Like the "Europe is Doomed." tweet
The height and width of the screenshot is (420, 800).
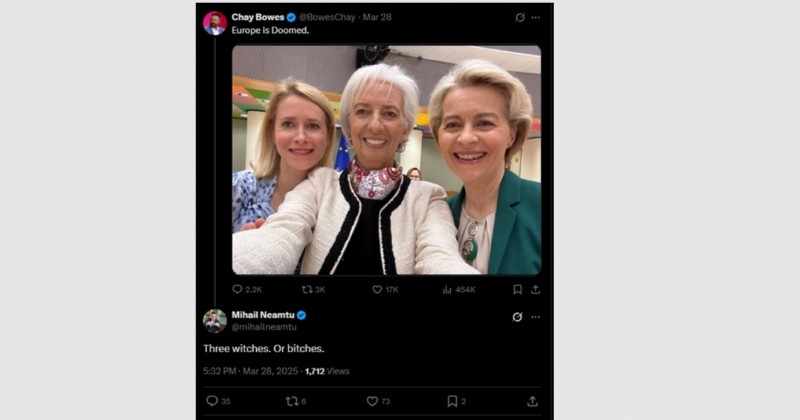[x=377, y=289]
